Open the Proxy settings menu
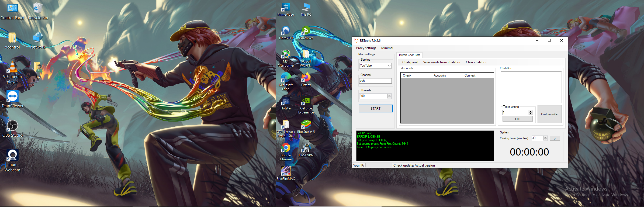 [366, 48]
